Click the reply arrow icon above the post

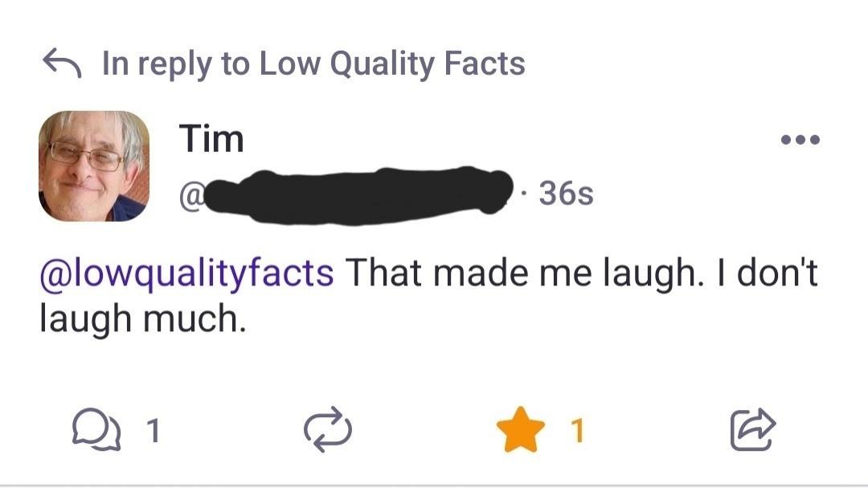[63, 63]
